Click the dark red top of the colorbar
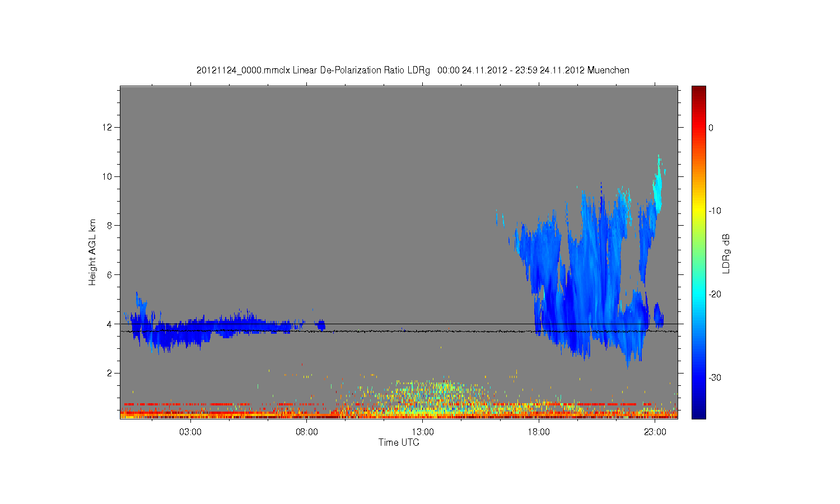 (x=699, y=92)
